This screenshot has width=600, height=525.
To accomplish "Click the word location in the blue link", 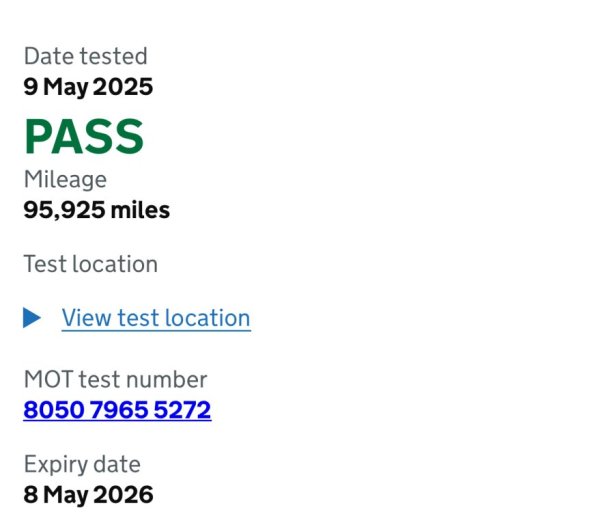I will click(x=207, y=318).
